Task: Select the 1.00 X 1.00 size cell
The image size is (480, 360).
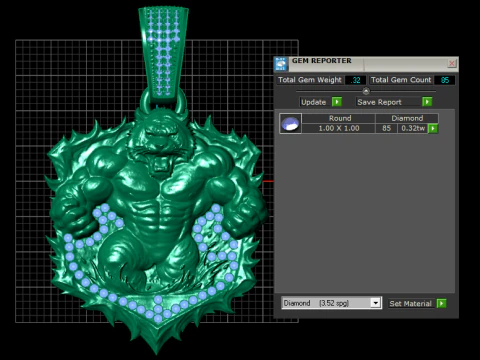Action: click(x=339, y=128)
